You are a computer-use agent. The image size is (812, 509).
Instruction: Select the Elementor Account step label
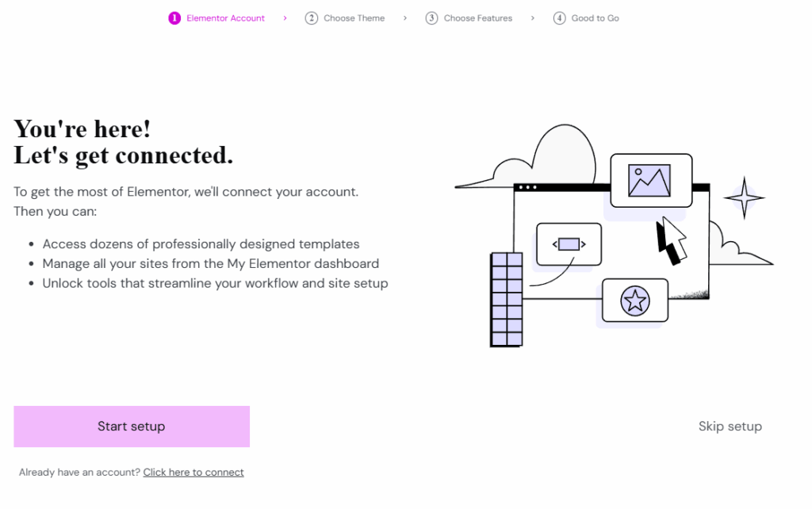(225, 18)
